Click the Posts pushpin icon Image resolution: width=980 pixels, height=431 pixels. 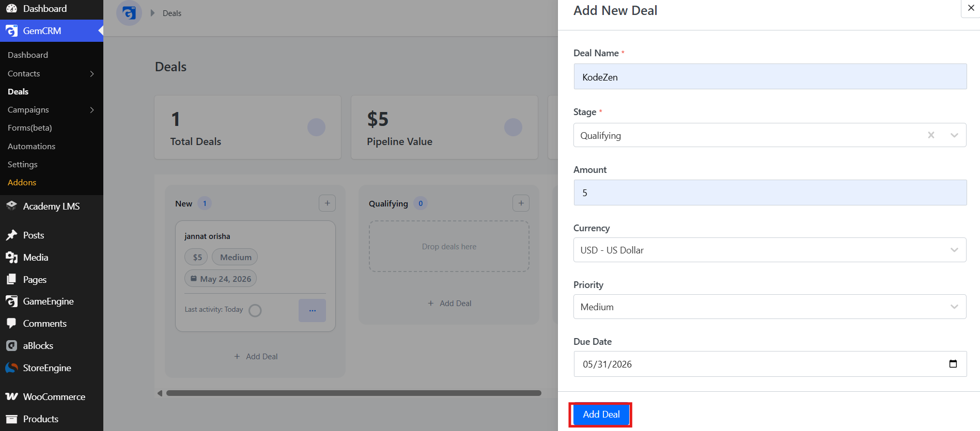point(11,235)
